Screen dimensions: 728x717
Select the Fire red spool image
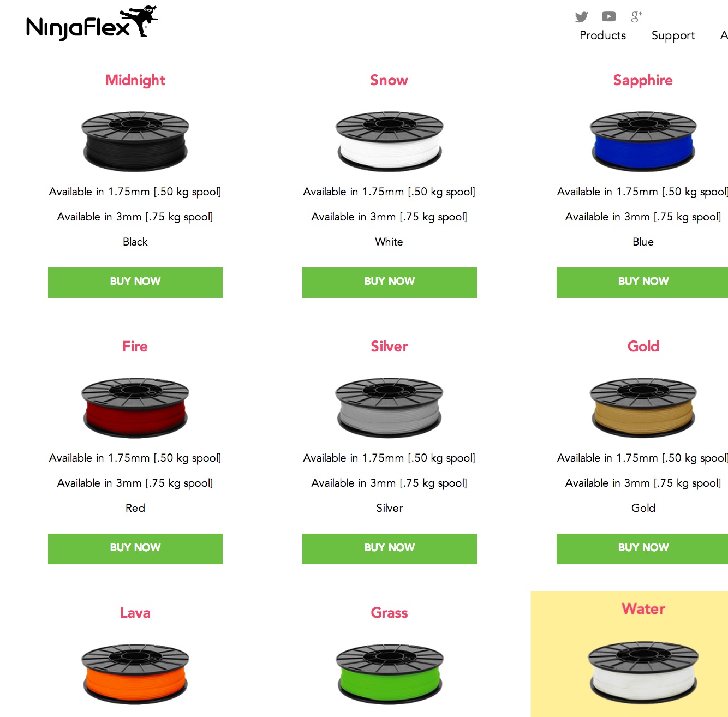click(x=135, y=408)
